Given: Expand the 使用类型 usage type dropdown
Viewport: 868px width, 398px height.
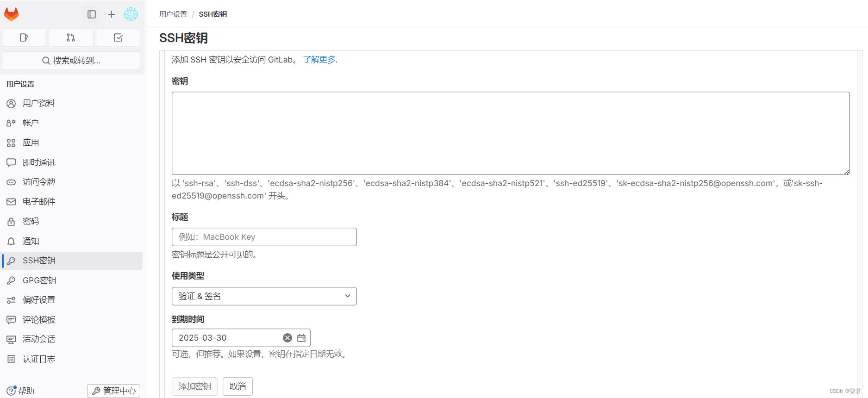Looking at the screenshot, I should click(264, 296).
